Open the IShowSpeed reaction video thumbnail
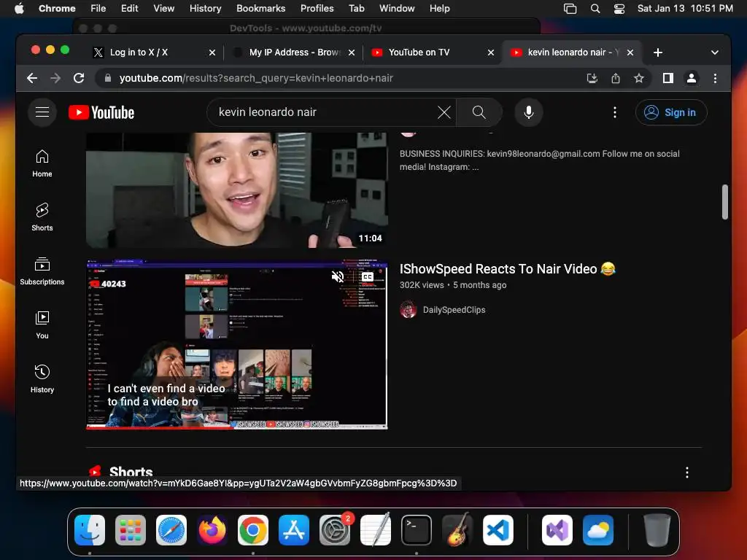 coord(237,345)
